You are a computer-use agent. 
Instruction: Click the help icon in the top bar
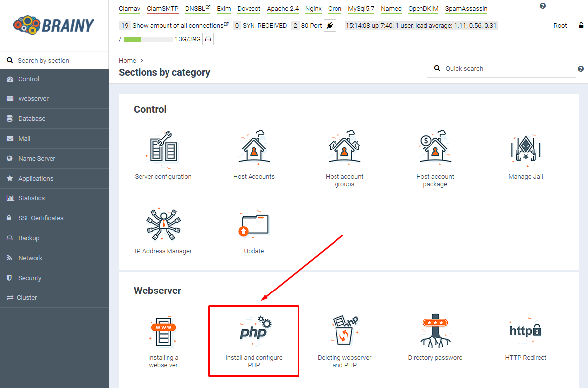[543, 6]
